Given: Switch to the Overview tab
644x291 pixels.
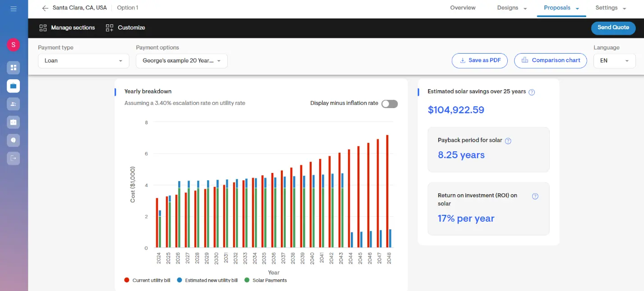Looking at the screenshot, I should coord(463,8).
